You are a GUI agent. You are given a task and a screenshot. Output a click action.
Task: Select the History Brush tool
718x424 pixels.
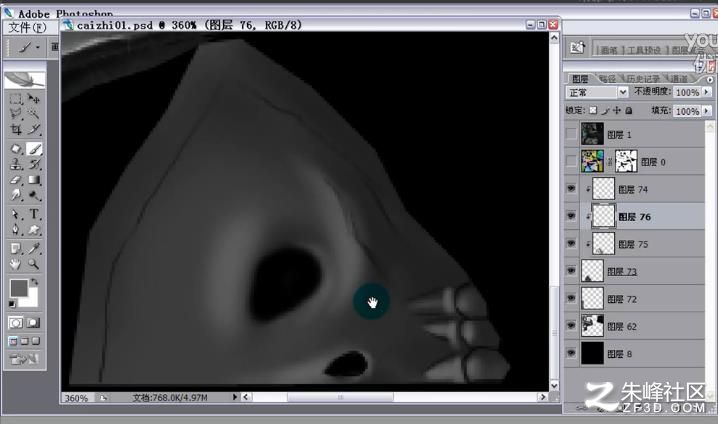[x=34, y=164]
